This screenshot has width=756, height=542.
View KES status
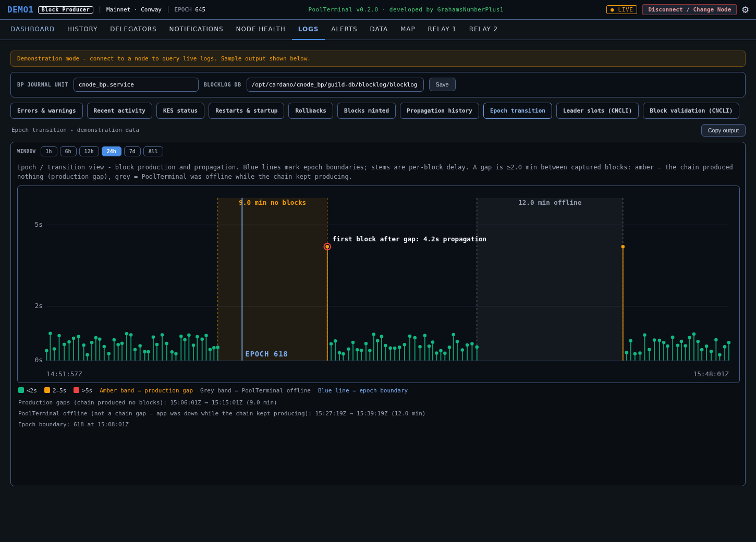pyautogui.click(x=180, y=110)
